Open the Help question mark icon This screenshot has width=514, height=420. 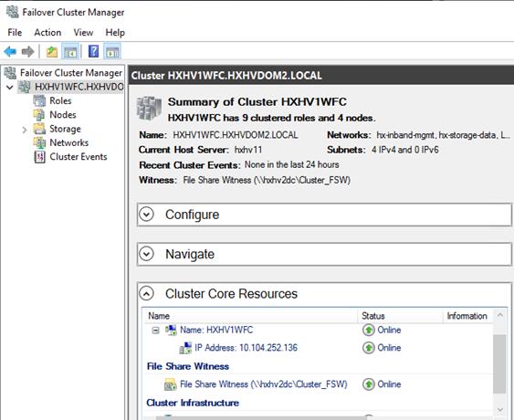93,51
